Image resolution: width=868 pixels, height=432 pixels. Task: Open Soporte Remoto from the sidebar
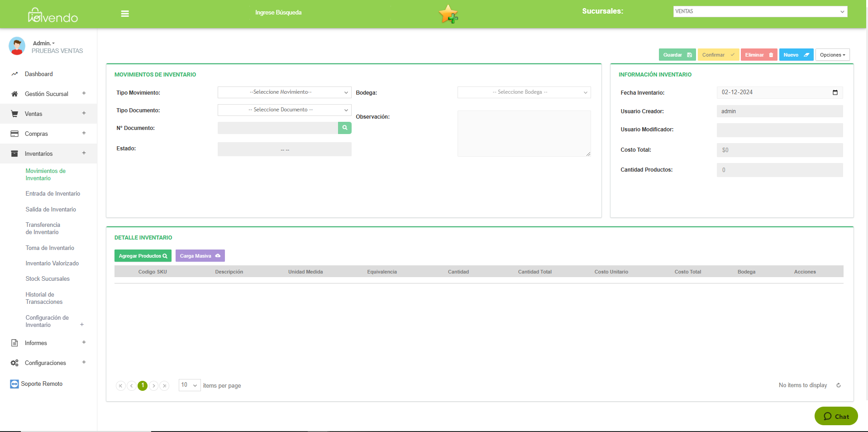pyautogui.click(x=42, y=384)
